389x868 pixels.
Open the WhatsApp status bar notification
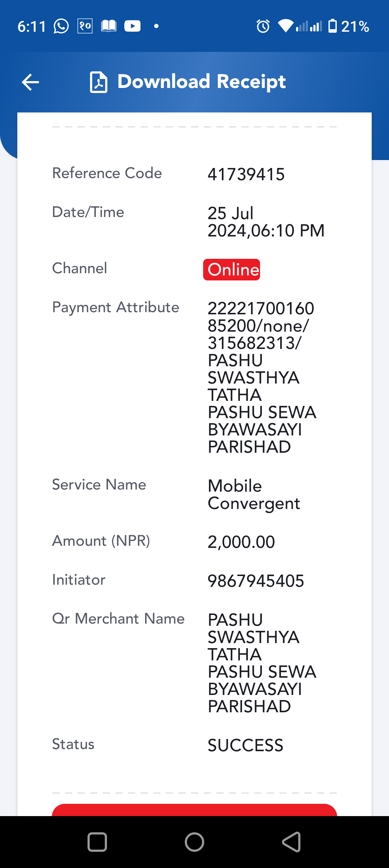point(61,26)
